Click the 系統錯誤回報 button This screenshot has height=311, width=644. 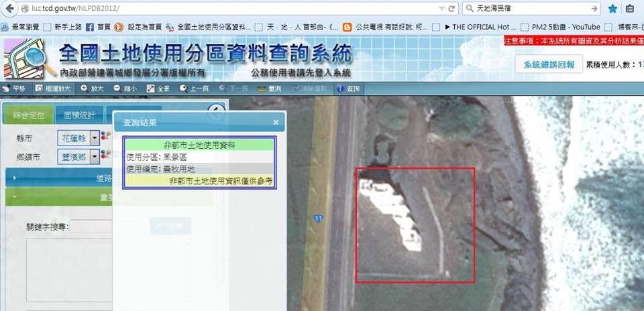(x=549, y=64)
